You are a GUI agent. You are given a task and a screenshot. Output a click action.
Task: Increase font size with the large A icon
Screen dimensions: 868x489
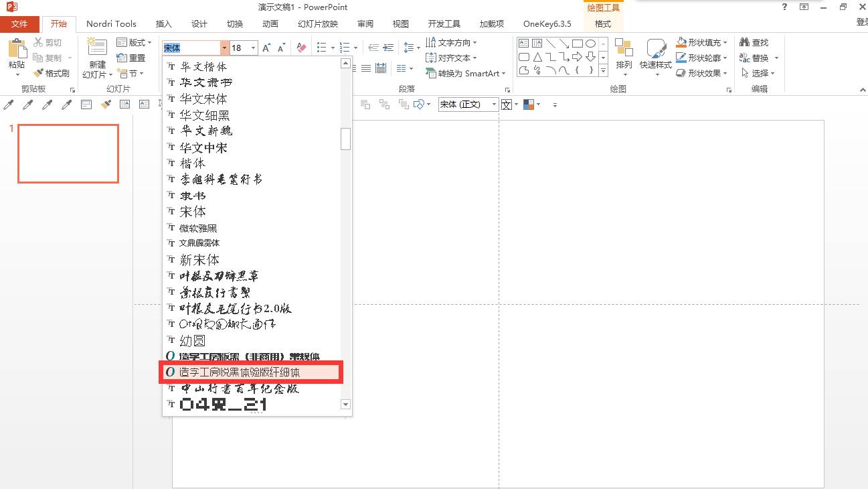click(266, 48)
